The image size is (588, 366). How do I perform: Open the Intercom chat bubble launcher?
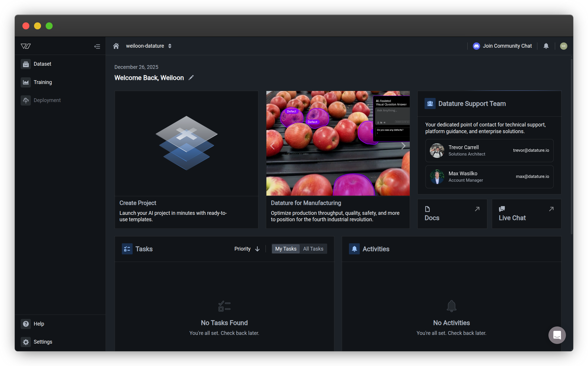coord(557,335)
